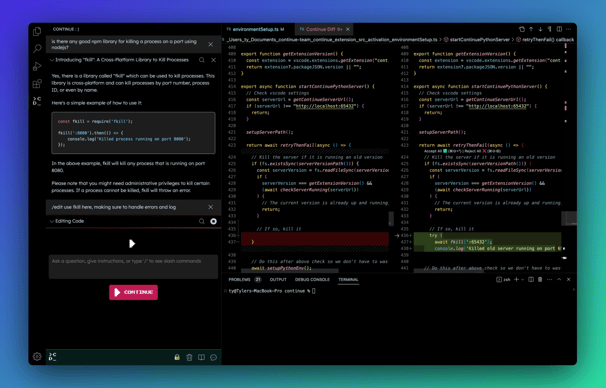Click the zsh terminal shell label

[x=503, y=279]
